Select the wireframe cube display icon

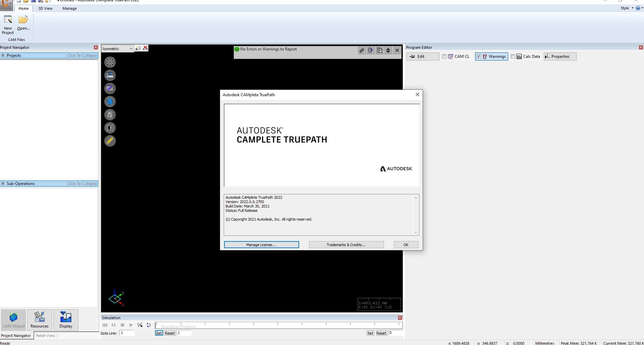(110, 115)
